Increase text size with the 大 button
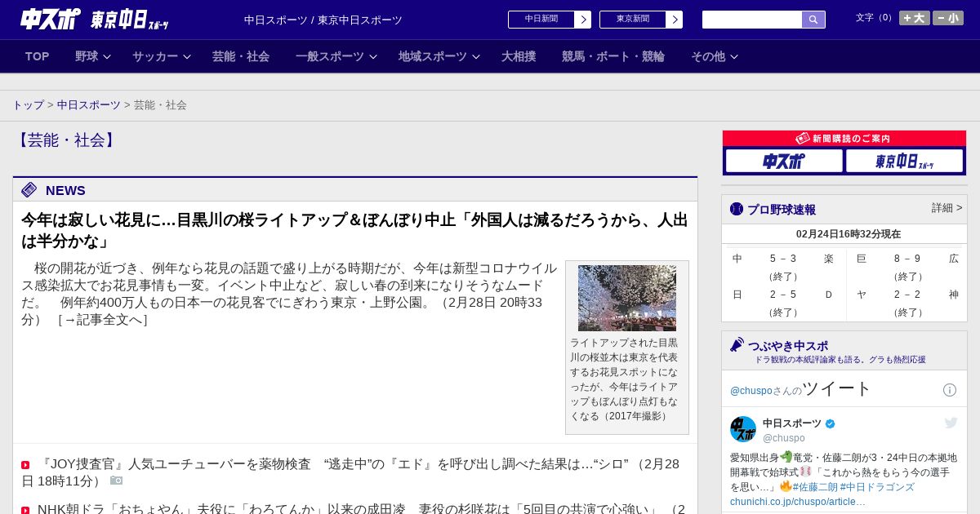This screenshot has width=980, height=514. click(x=915, y=18)
